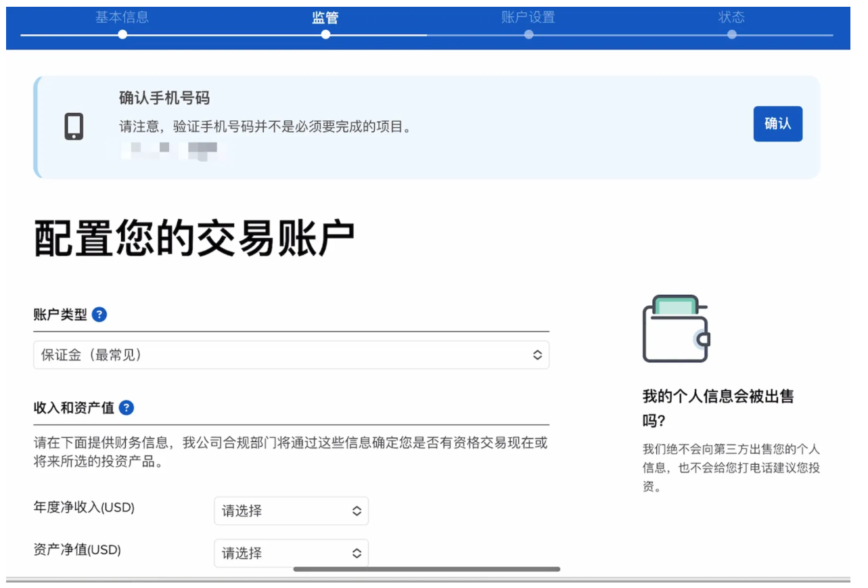Click the 确认 button to verify phone
This screenshot has width=868, height=588.
pyautogui.click(x=777, y=124)
